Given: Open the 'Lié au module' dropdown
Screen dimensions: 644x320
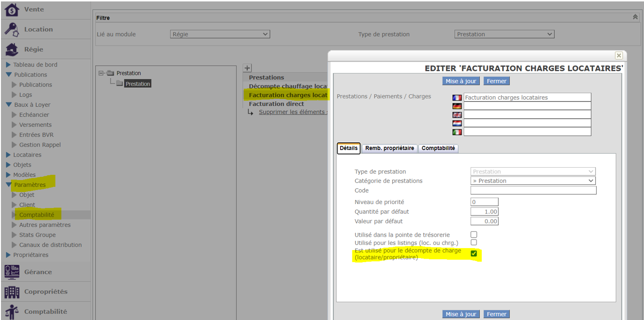Looking at the screenshot, I should (x=220, y=34).
